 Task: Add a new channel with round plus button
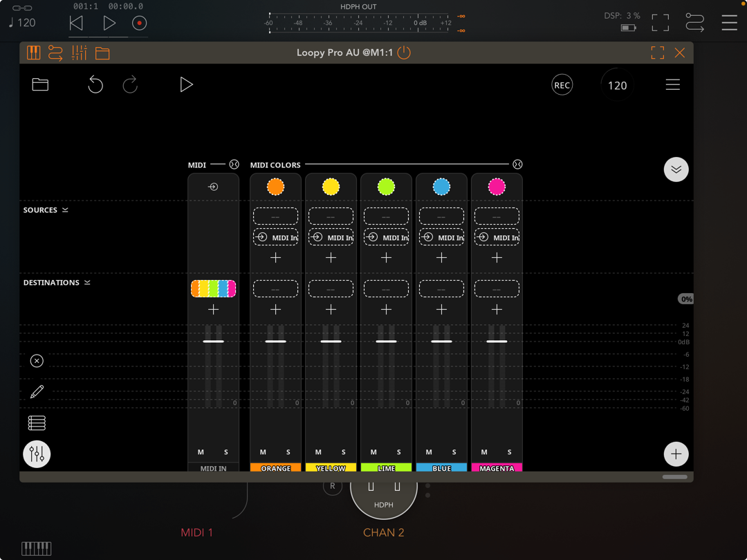(x=676, y=454)
